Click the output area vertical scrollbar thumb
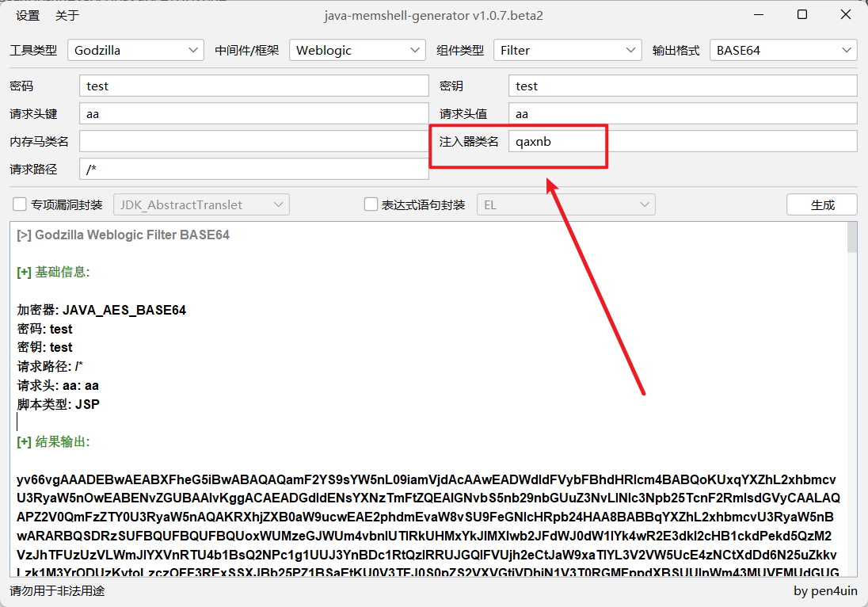 tap(852, 238)
